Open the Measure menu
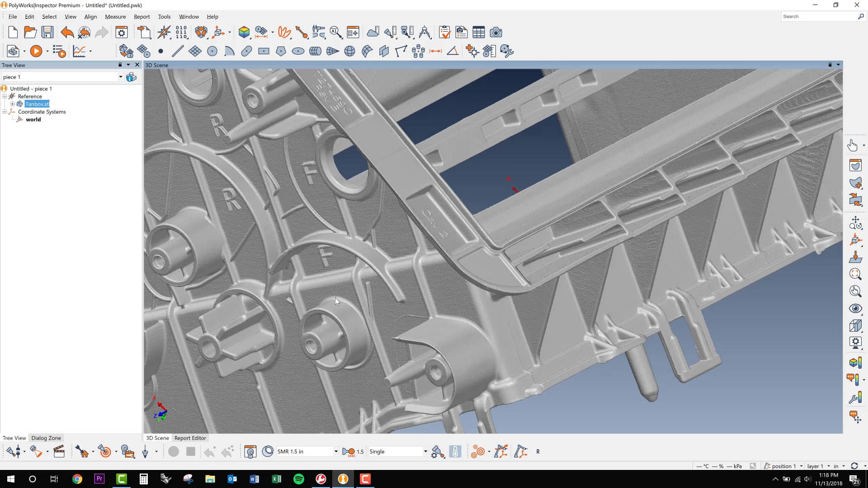This screenshot has height=488, width=868. pos(115,16)
